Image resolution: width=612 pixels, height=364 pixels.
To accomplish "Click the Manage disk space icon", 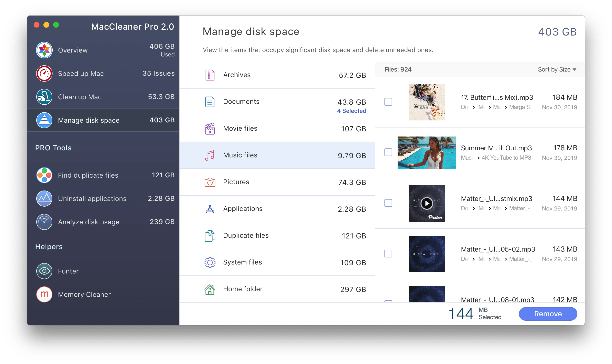I will pyautogui.click(x=44, y=120).
